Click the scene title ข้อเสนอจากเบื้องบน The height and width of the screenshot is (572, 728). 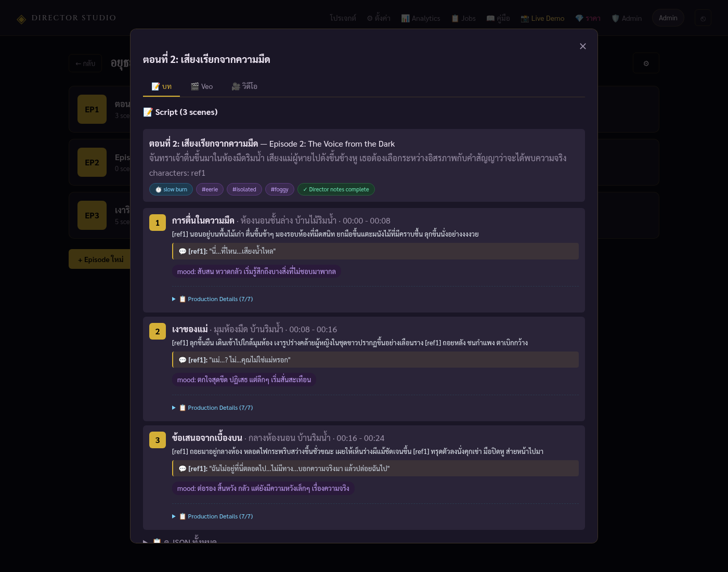(x=207, y=438)
